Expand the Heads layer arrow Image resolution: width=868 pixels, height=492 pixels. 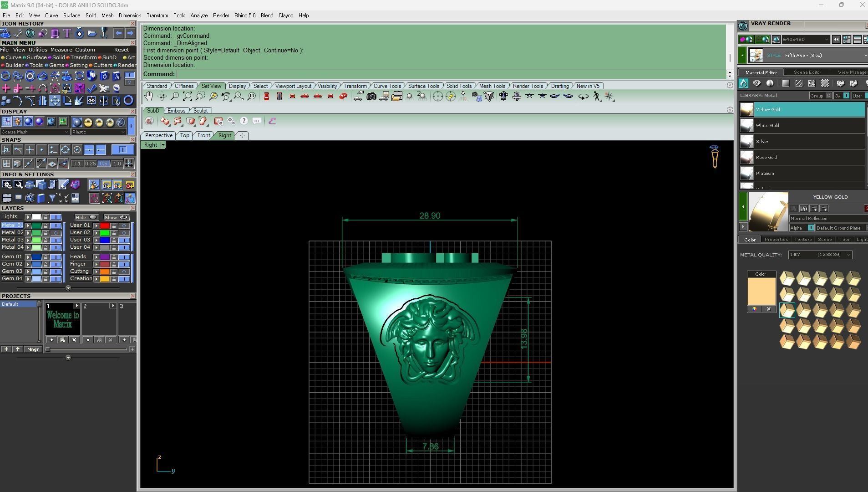96,257
